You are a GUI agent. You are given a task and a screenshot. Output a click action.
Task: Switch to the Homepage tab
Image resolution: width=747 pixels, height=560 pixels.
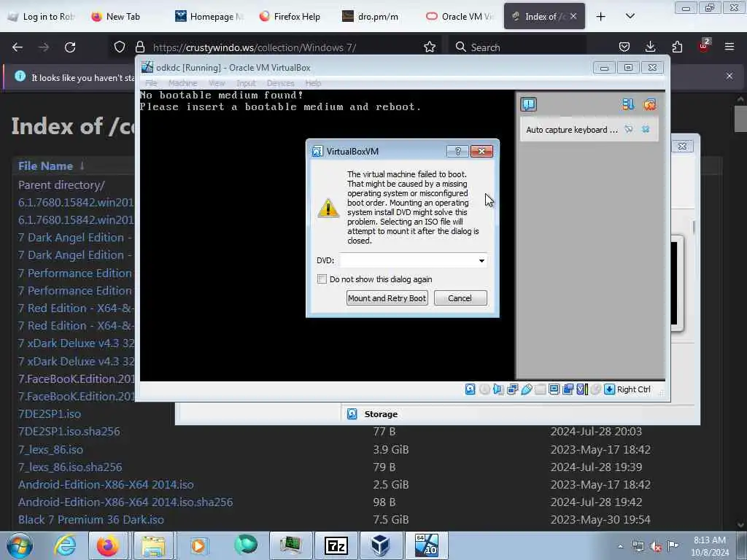coord(208,17)
